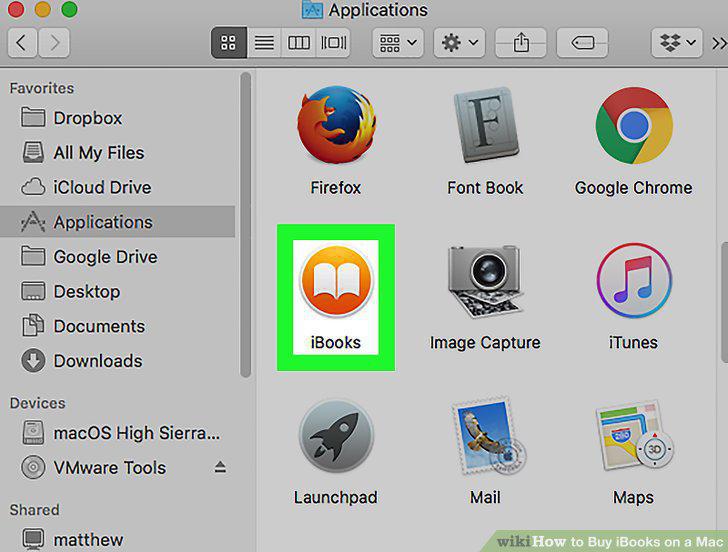Select the Google Chrome app icon
The height and width of the screenshot is (552, 728).
[x=634, y=125]
